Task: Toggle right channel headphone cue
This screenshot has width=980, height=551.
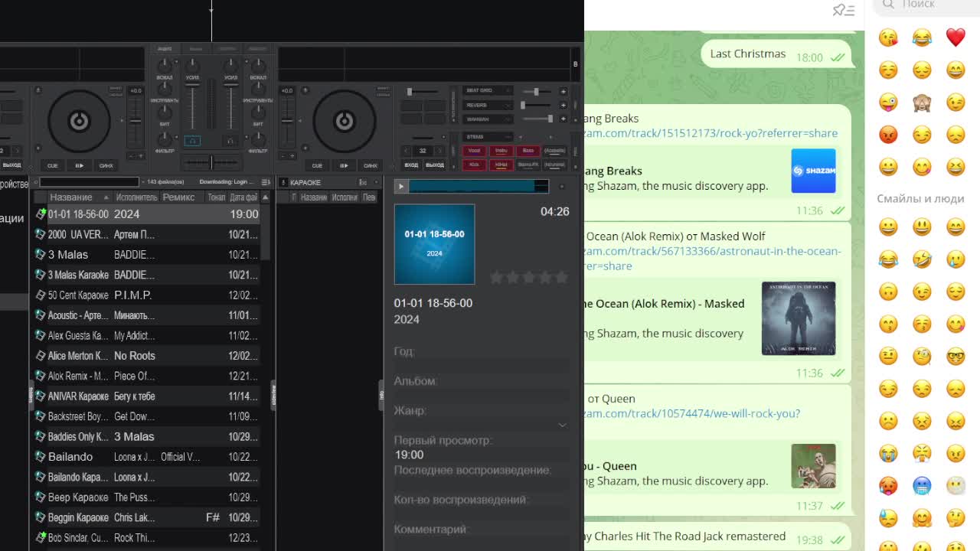Action: point(230,141)
